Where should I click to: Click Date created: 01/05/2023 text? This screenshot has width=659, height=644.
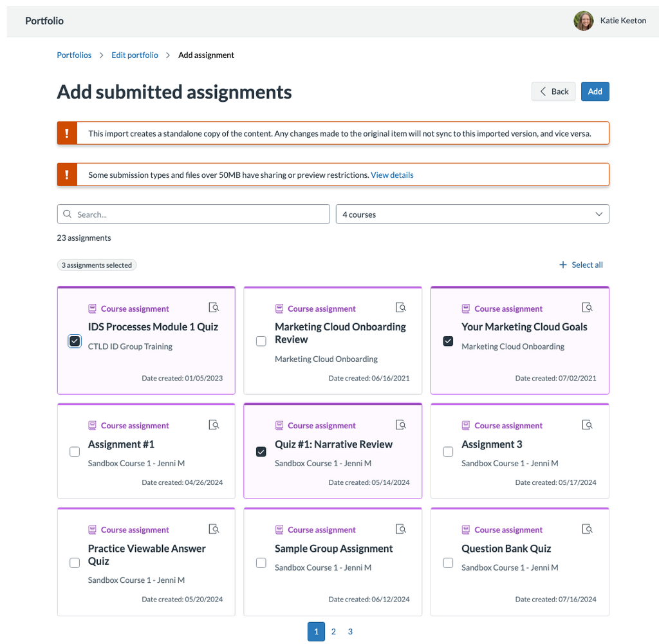point(182,378)
